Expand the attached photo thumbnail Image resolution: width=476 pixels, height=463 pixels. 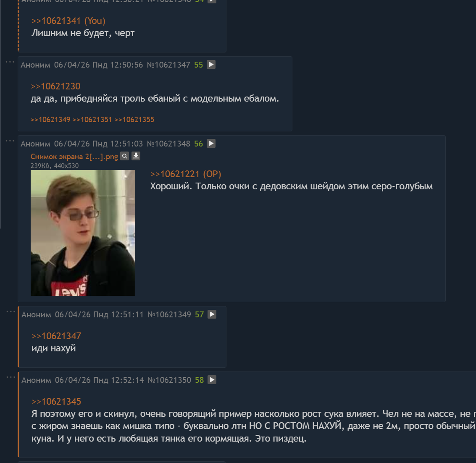point(83,233)
